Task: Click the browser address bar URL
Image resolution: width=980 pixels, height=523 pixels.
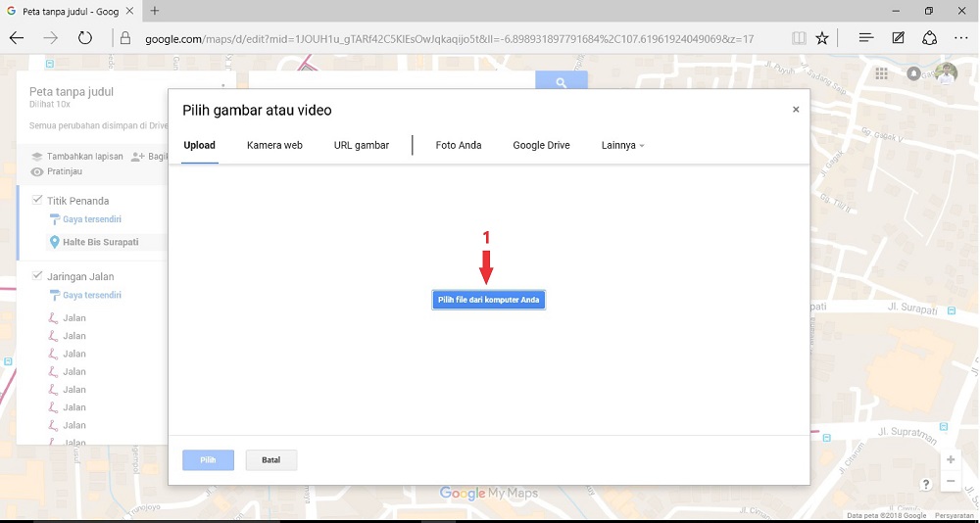Action: [x=450, y=39]
